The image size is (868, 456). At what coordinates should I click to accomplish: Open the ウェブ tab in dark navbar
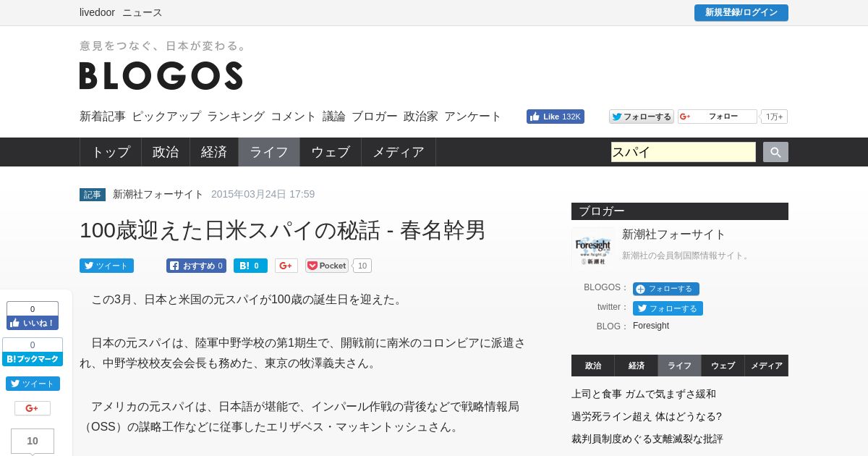pyautogui.click(x=331, y=152)
